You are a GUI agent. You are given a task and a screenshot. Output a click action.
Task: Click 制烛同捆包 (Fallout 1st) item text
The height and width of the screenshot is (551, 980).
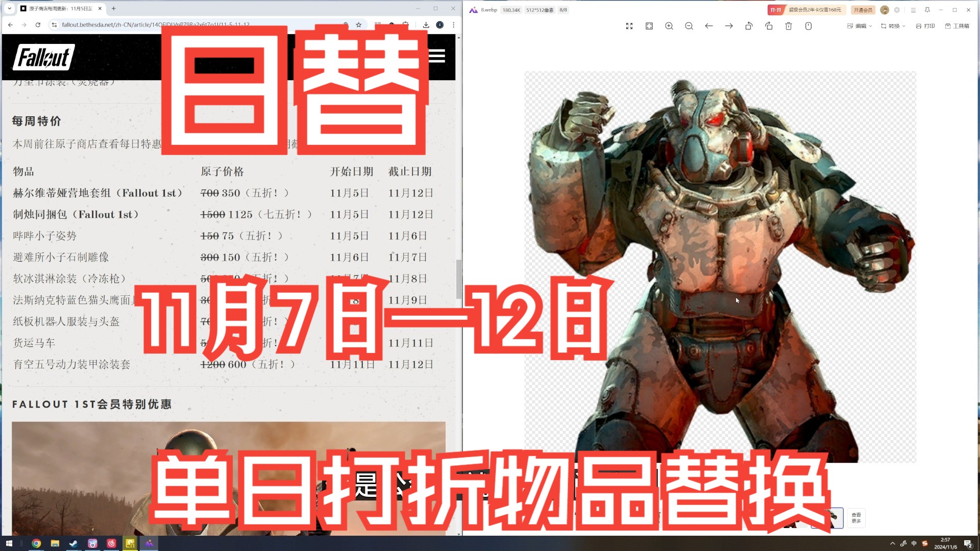point(76,214)
